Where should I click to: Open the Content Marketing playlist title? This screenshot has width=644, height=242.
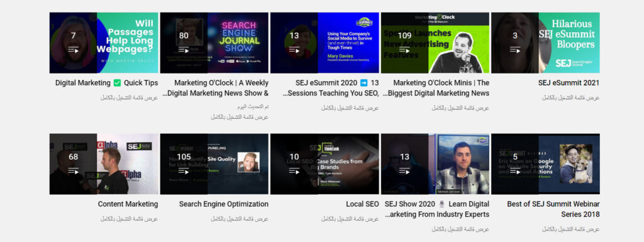pyautogui.click(x=128, y=204)
